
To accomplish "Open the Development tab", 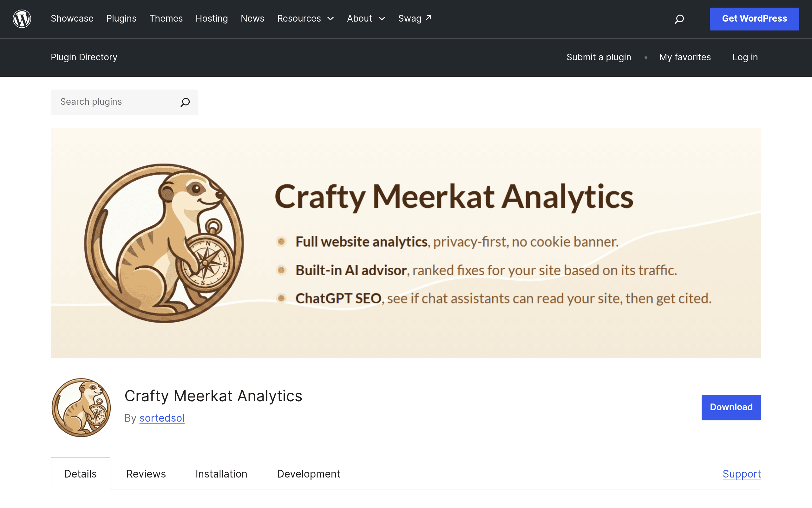I will (x=308, y=474).
